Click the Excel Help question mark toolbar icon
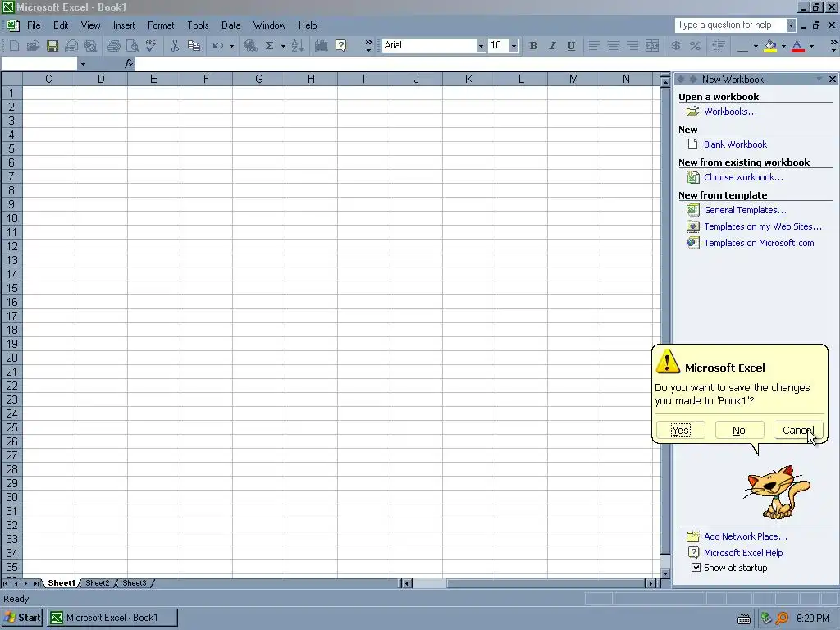Image resolution: width=840 pixels, height=630 pixels. [340, 46]
